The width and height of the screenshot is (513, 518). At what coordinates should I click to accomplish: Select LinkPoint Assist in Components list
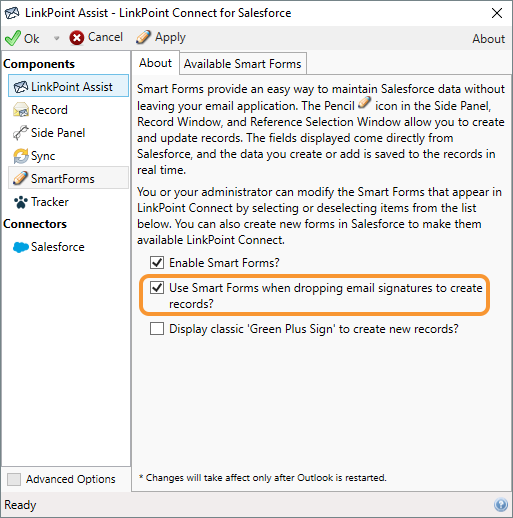[68, 86]
